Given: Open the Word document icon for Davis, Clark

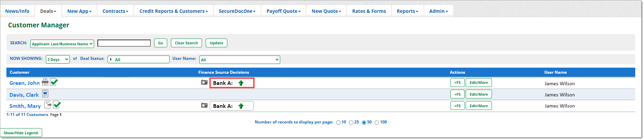Looking at the screenshot, I should [x=45, y=94].
